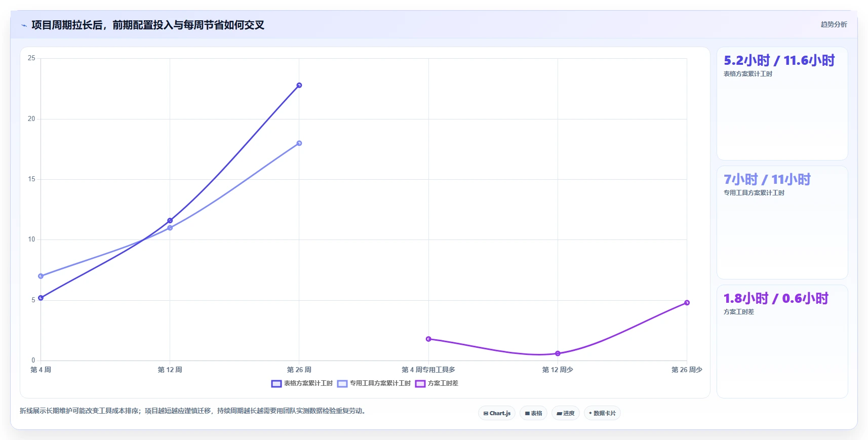Select the dark purple data point at 第 26 周
Viewport: 868px width, 440px height.
point(299,85)
